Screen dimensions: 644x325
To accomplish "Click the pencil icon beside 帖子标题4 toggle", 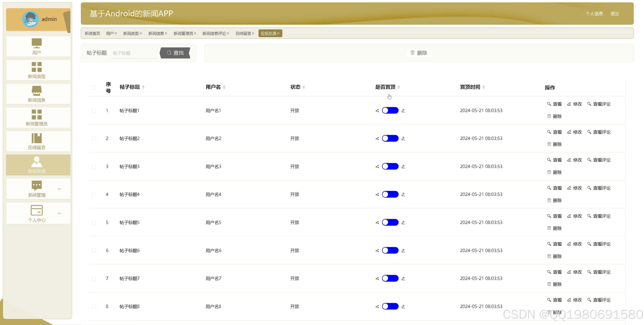I will coord(403,194).
